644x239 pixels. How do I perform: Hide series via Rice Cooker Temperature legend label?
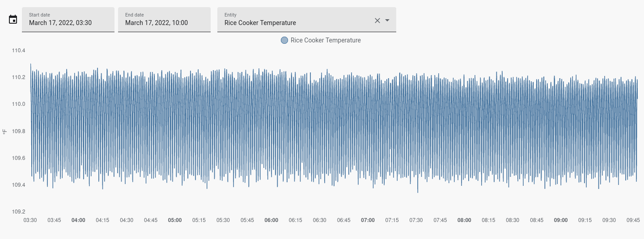tap(325, 40)
